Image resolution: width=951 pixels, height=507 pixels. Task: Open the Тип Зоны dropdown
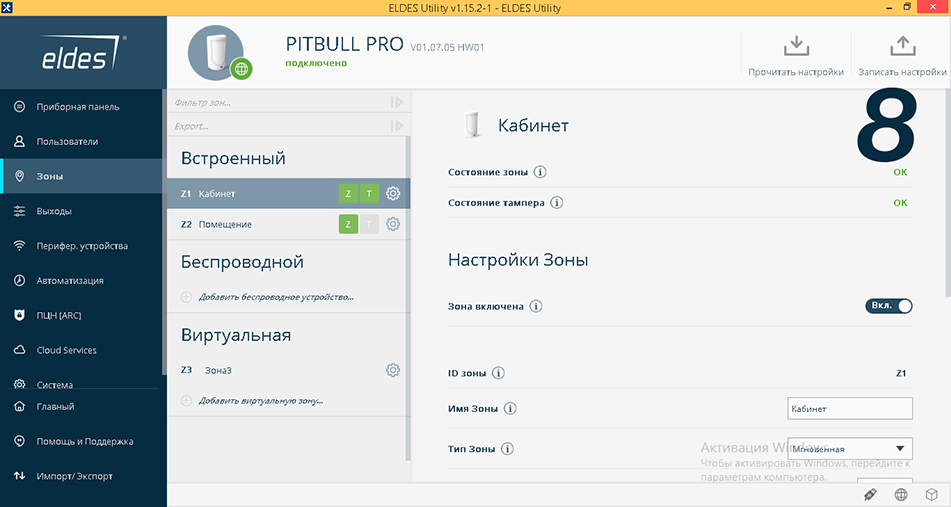tap(850, 449)
